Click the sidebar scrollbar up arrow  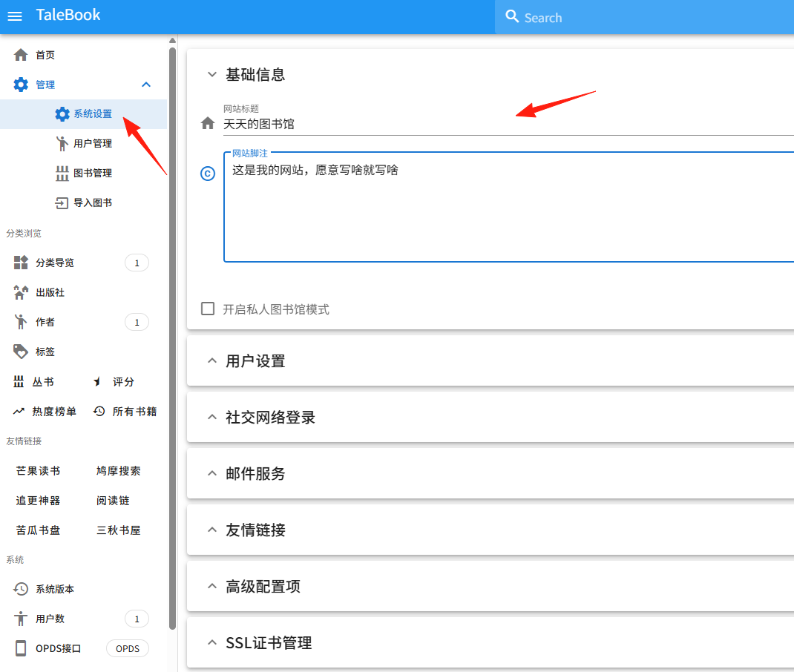(173, 41)
